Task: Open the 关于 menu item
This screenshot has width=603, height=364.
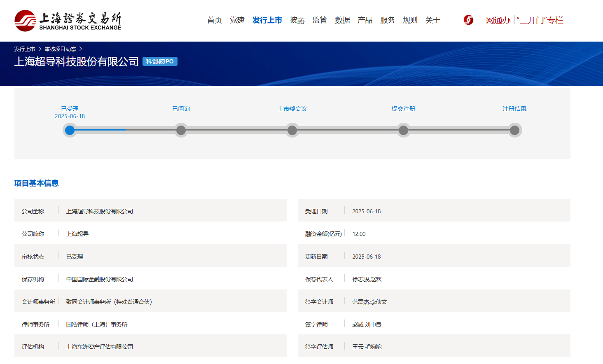Action: coord(433,20)
